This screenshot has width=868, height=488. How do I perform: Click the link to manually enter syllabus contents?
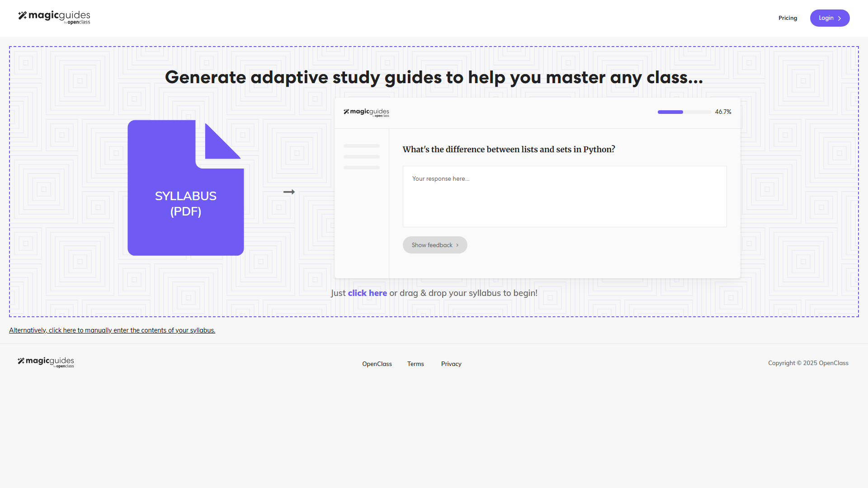(x=112, y=330)
